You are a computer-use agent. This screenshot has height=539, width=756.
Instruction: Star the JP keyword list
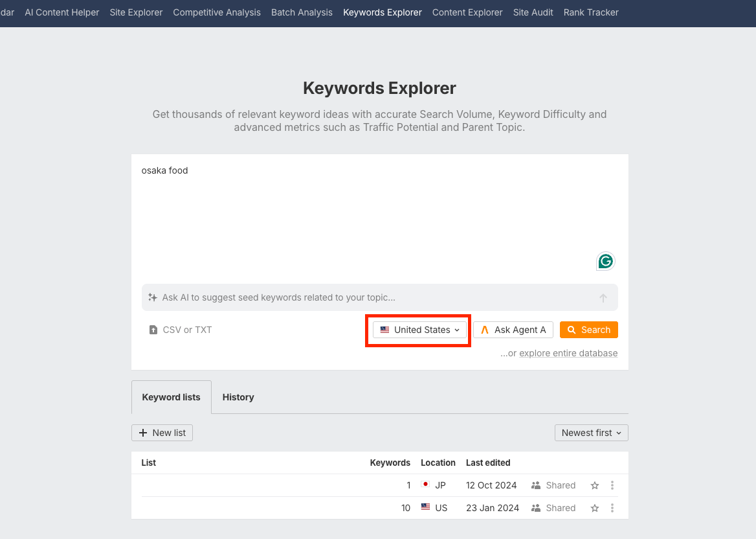[x=595, y=485]
